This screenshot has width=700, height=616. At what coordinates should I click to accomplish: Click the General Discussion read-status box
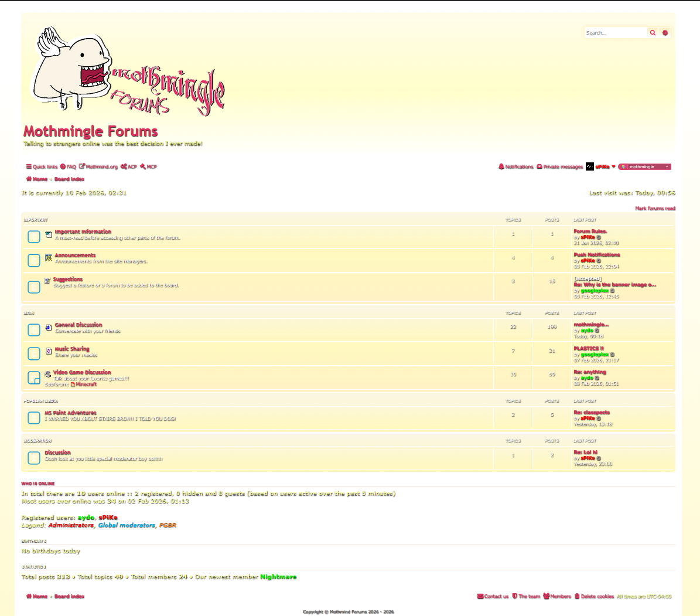(x=34, y=330)
